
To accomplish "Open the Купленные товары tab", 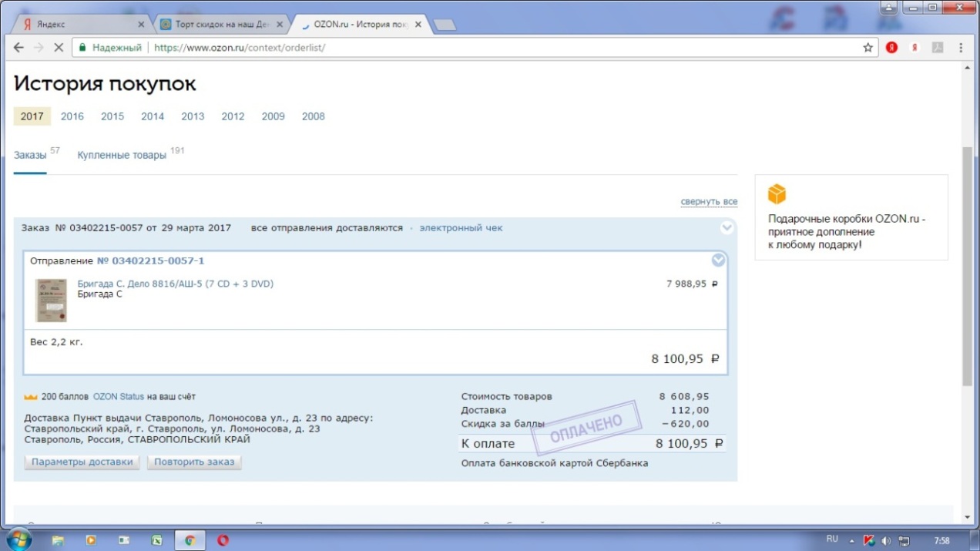I will 122,155.
